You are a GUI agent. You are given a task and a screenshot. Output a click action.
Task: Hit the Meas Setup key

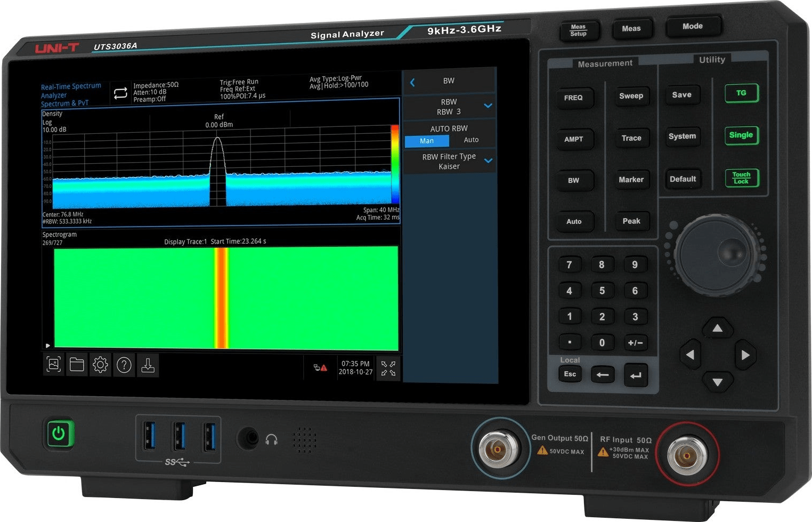(x=579, y=30)
